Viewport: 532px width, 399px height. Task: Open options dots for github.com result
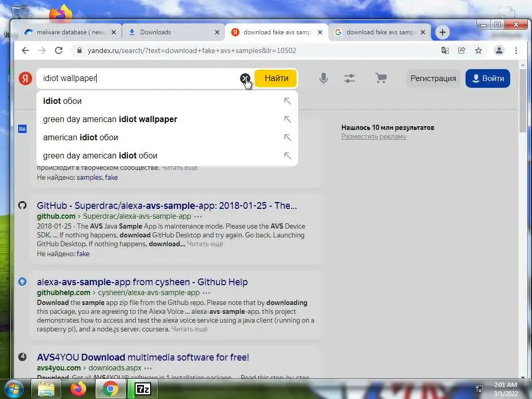(198, 217)
